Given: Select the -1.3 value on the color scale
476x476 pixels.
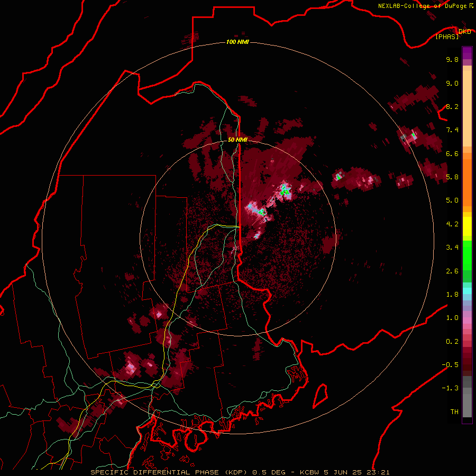Looking at the screenshot, I should tap(450, 388).
